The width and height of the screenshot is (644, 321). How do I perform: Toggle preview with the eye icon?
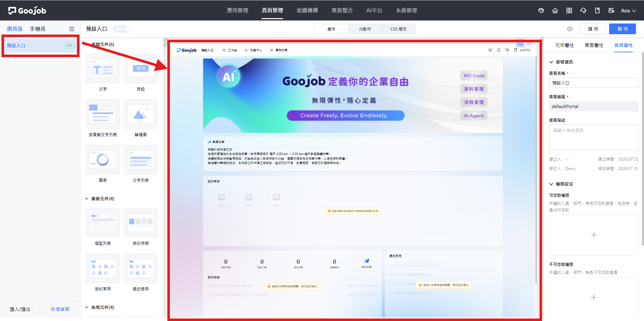(x=570, y=29)
